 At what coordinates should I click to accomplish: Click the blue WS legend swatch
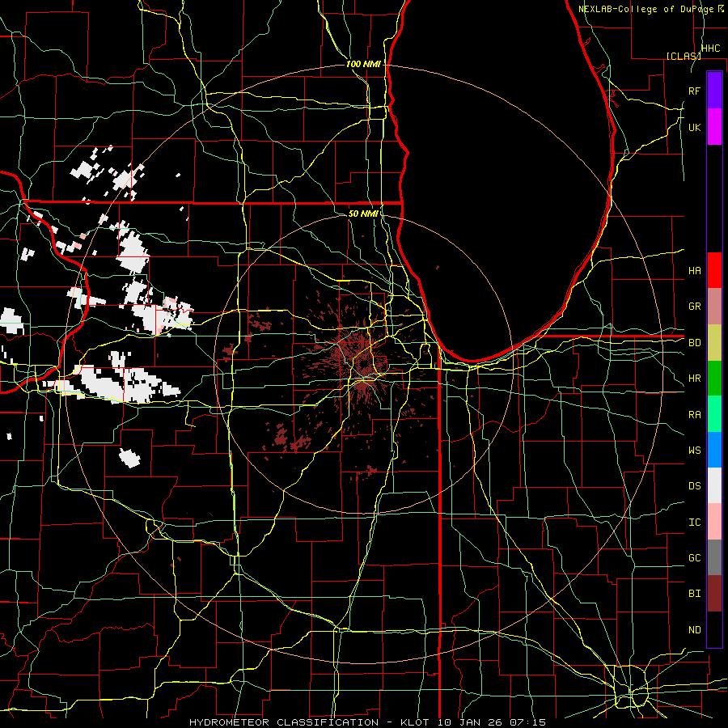(714, 450)
